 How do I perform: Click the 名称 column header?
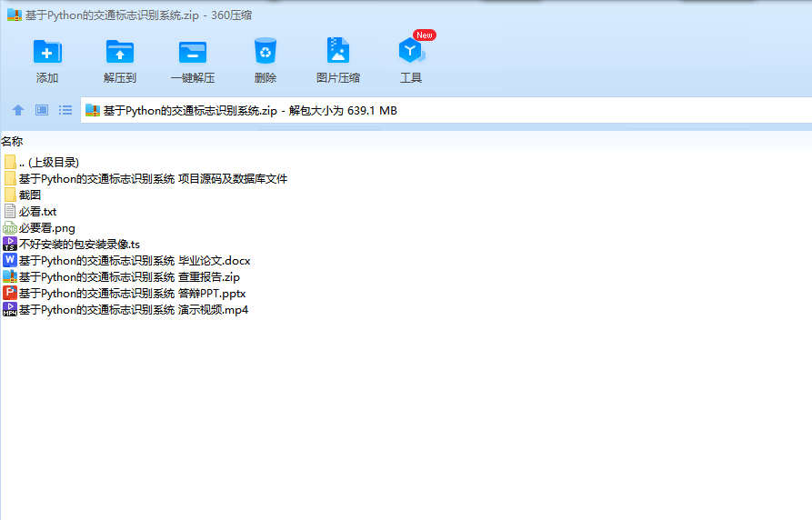coord(12,142)
